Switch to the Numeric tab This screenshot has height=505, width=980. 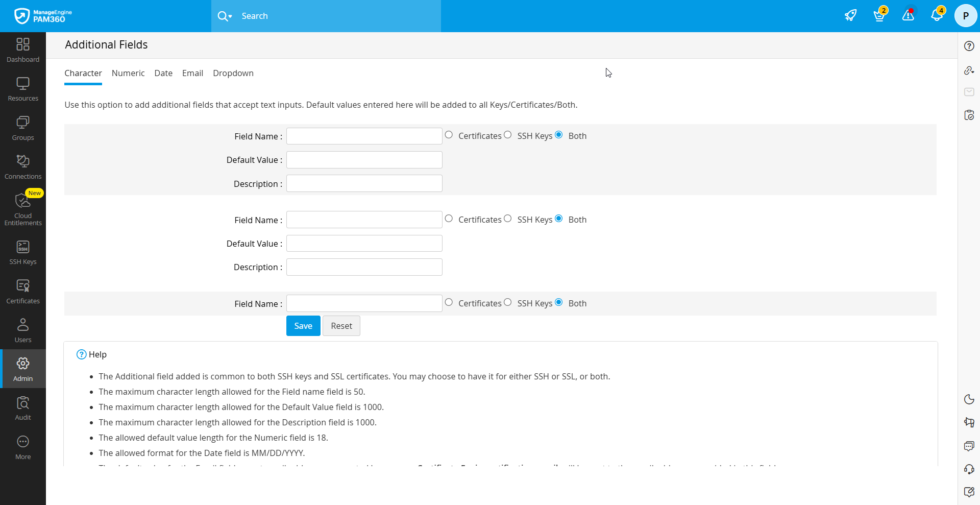pos(128,73)
